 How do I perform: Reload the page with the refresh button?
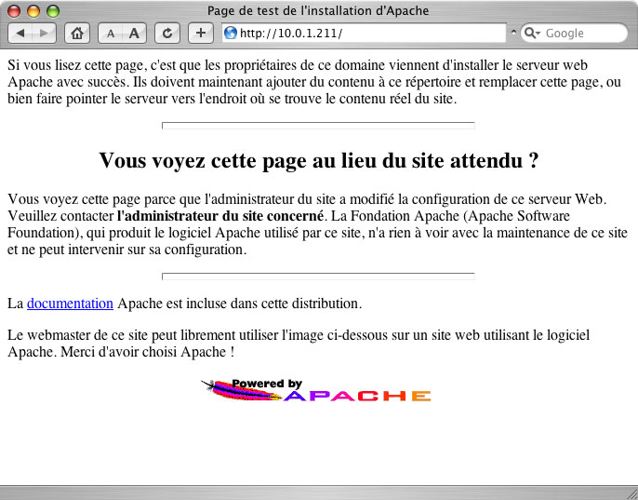click(x=167, y=33)
